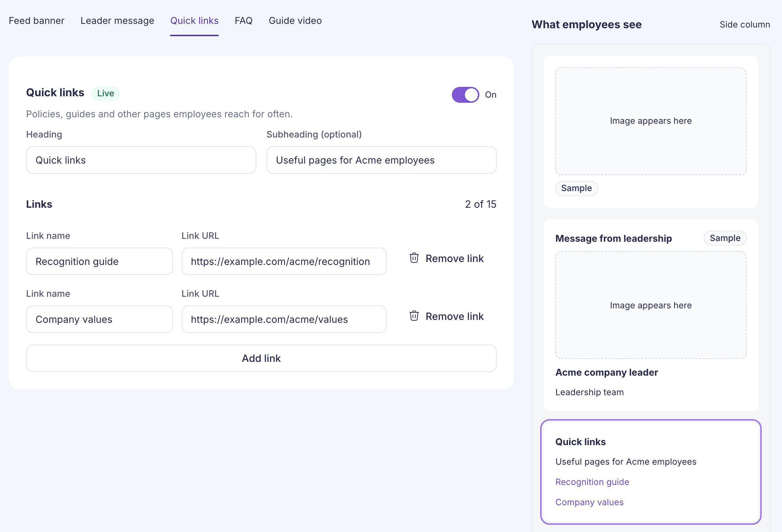Viewport: 782px width, 532px height.
Task: Click the leadership image placeholder in preview
Action: point(651,305)
